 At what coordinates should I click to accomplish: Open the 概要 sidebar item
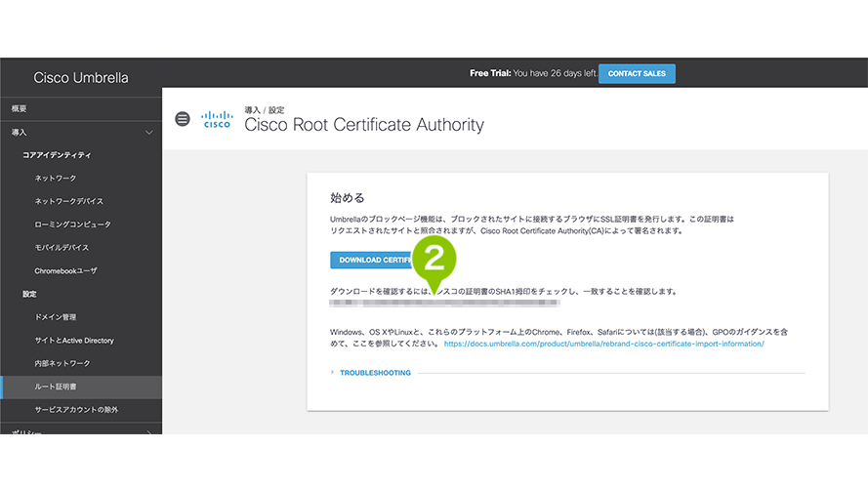click(81, 109)
